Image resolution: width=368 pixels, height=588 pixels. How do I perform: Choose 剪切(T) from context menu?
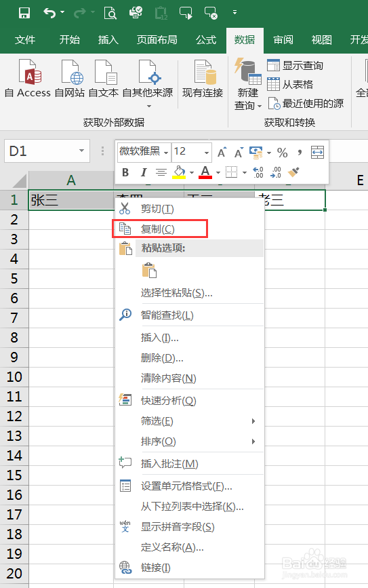coord(189,209)
